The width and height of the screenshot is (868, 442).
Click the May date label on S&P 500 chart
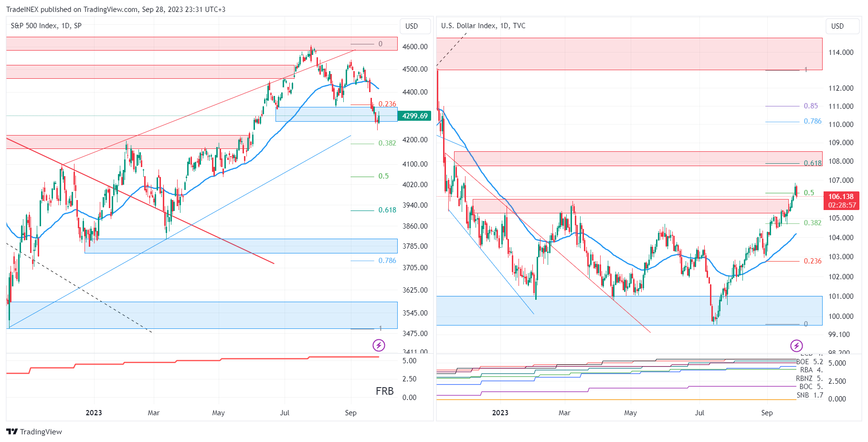point(219,413)
